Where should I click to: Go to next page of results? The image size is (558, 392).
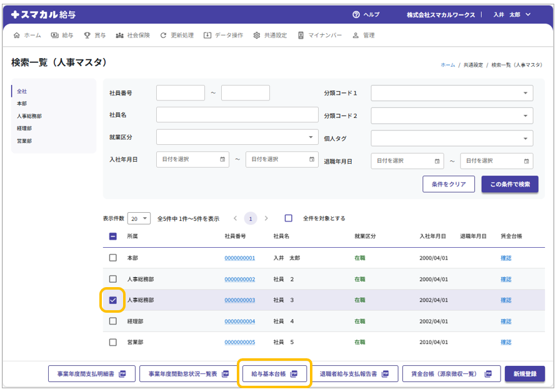tap(267, 218)
